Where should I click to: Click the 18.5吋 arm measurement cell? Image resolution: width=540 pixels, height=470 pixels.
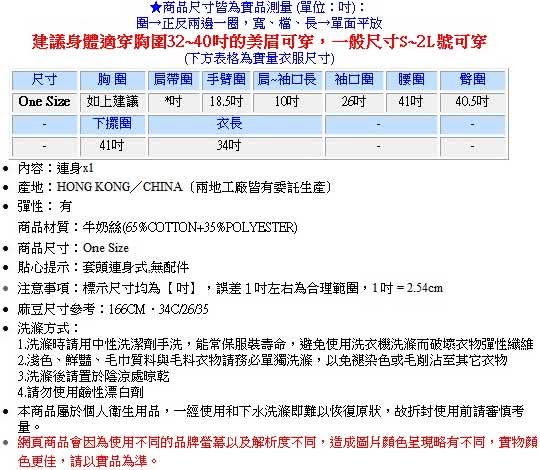tap(226, 102)
